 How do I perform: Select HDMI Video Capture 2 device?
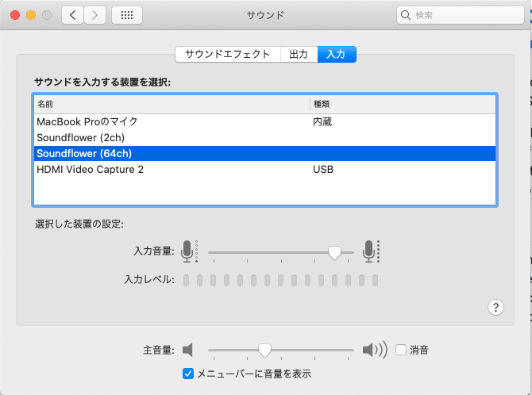point(264,169)
